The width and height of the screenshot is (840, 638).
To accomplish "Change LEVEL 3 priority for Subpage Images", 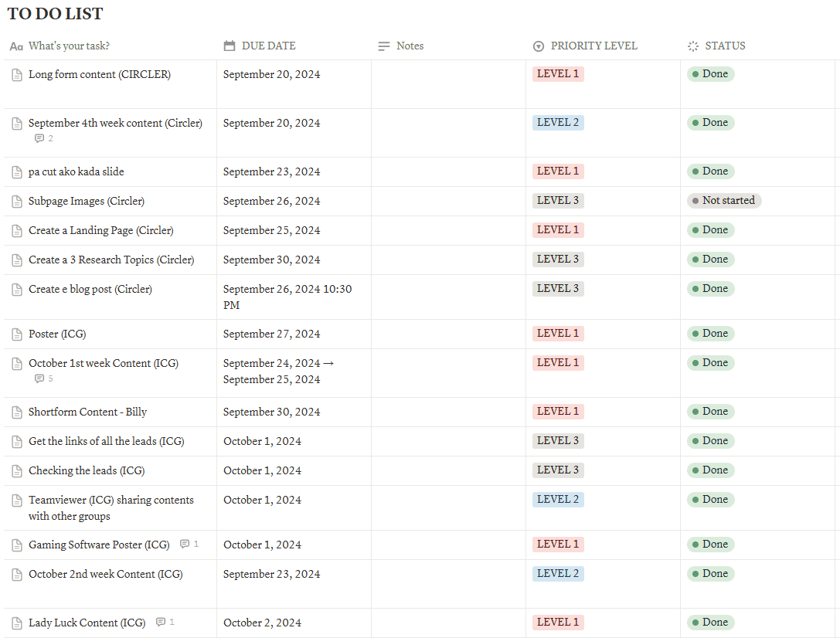I will click(x=558, y=201).
